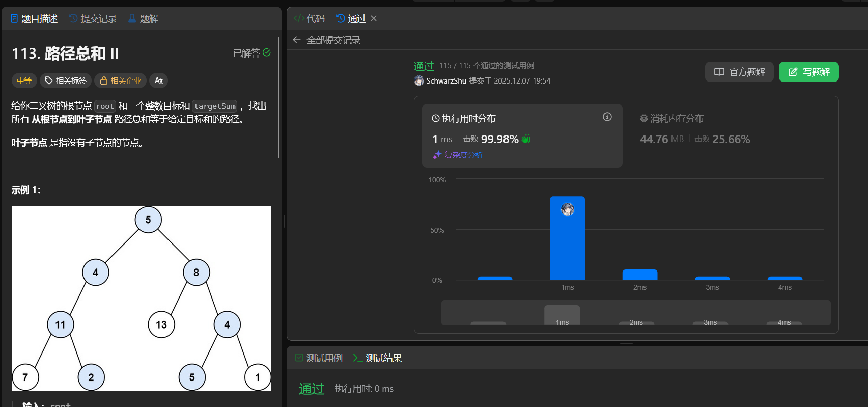Image resolution: width=868 pixels, height=407 pixels.
Task: Click the user avatar on 1ms bar
Action: click(x=568, y=209)
